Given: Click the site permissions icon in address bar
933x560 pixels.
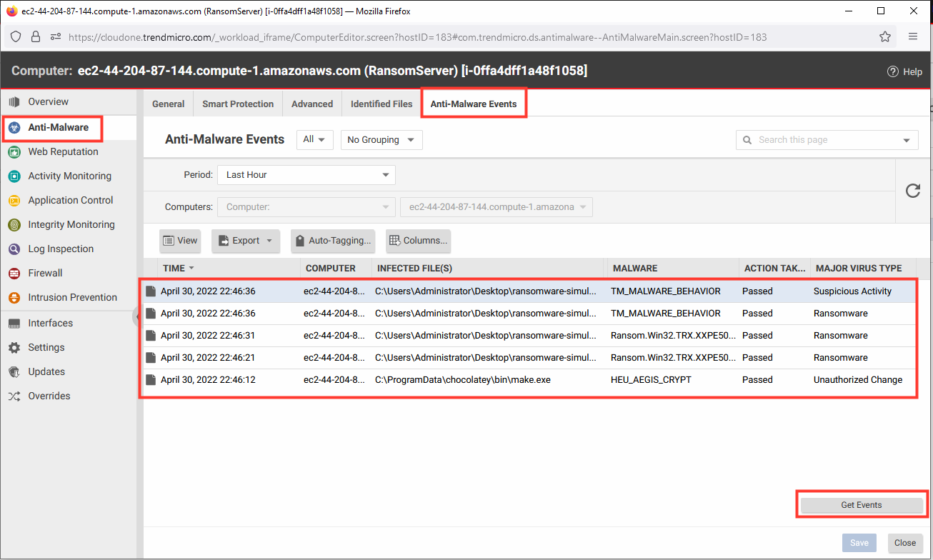Looking at the screenshot, I should (x=56, y=37).
